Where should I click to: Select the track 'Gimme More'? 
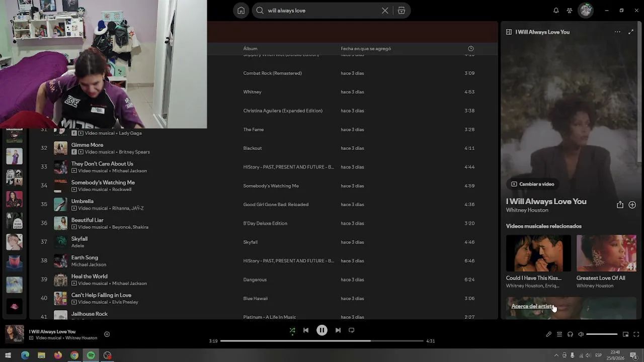click(x=87, y=145)
